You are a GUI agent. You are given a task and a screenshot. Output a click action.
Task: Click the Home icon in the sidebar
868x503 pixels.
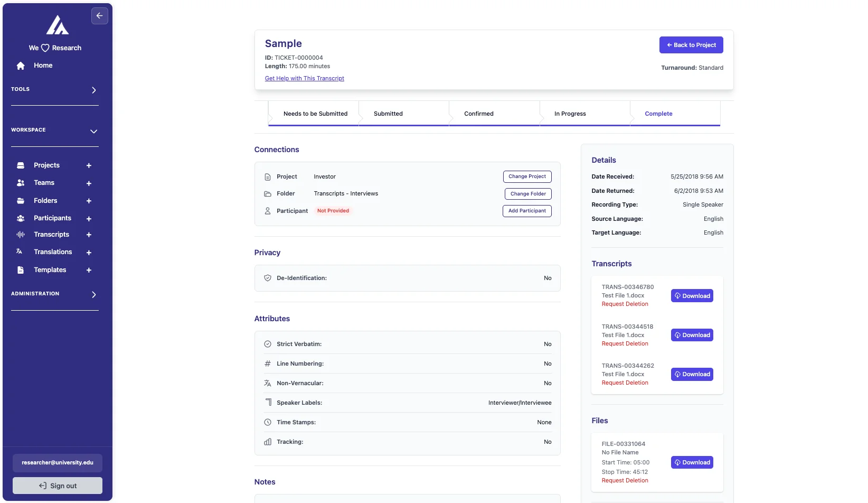pyautogui.click(x=20, y=66)
